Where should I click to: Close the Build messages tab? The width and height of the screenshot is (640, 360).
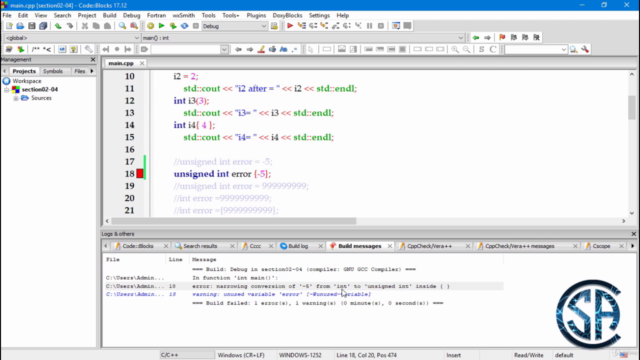click(x=389, y=246)
